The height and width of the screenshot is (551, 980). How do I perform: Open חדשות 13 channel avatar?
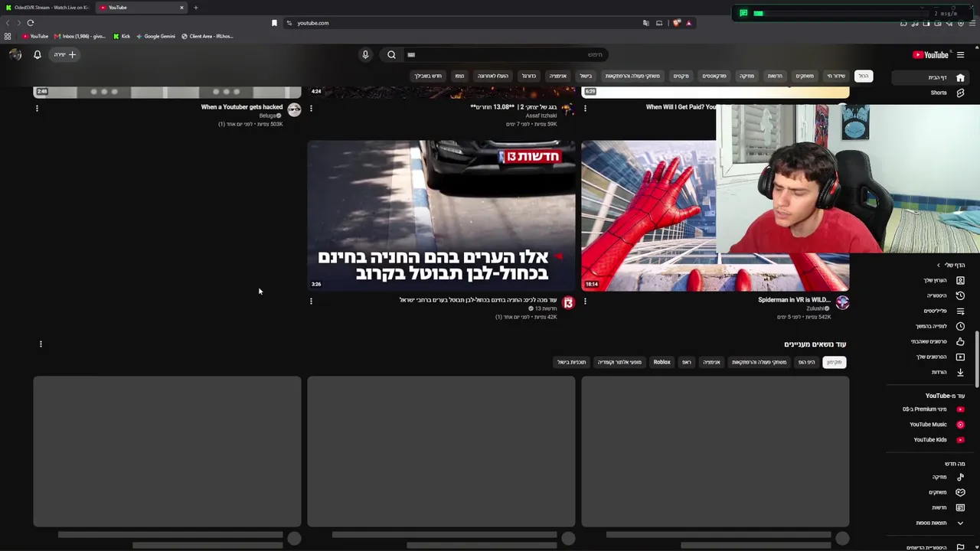point(568,303)
